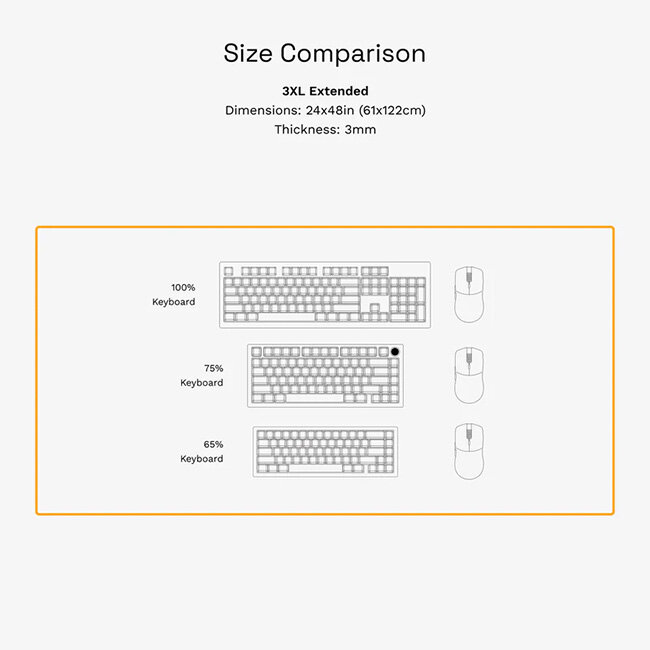The image size is (650, 650).
Task: Click the numpad on the 100% keyboard
Action: click(x=407, y=299)
